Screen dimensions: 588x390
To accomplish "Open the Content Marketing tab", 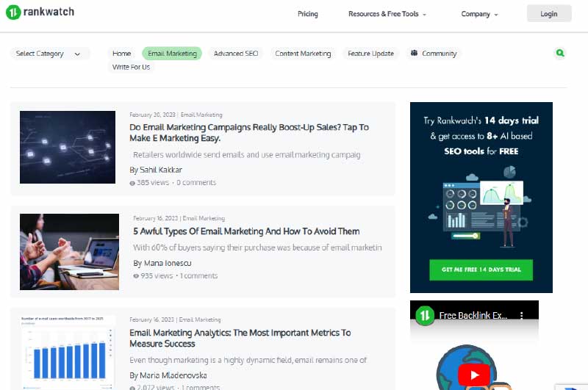I will click(303, 54).
